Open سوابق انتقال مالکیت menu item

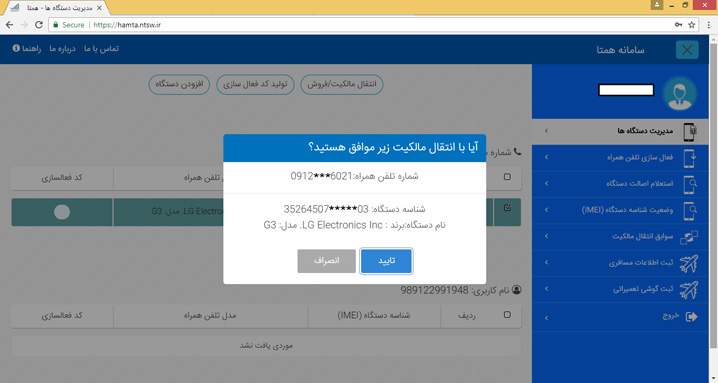click(x=620, y=236)
